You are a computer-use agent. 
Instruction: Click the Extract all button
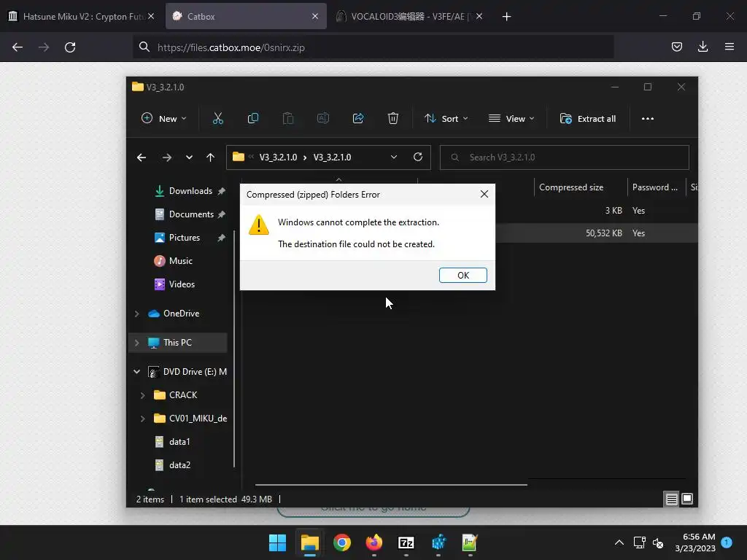[588, 119]
